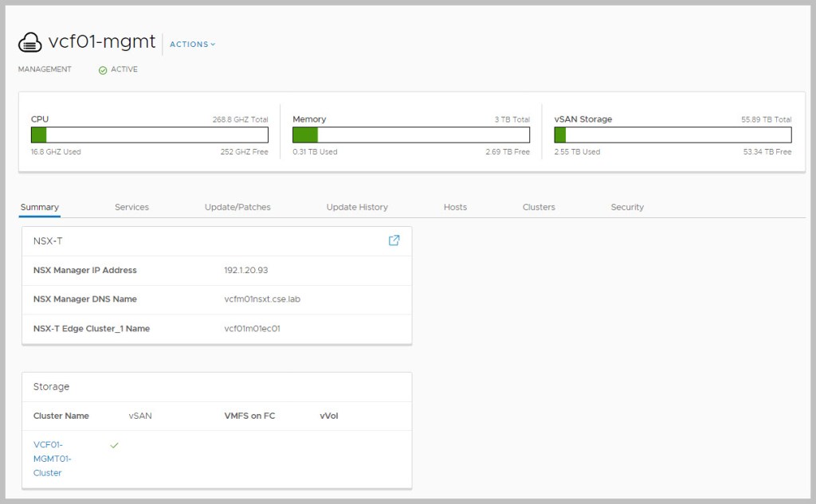Open NSX-T external link icon
This screenshot has height=504, width=816.
(x=394, y=240)
